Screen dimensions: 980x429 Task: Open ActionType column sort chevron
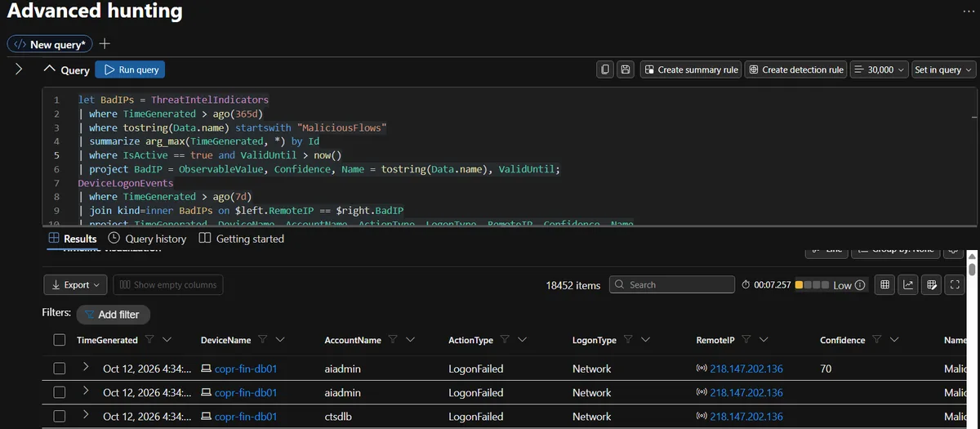522,340
